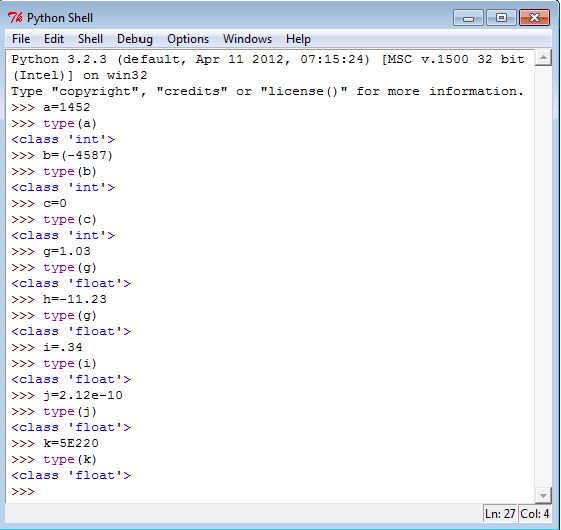Click the Python 3.2.3 version banner line
Viewport: 561px width, 530px height.
[268, 59]
